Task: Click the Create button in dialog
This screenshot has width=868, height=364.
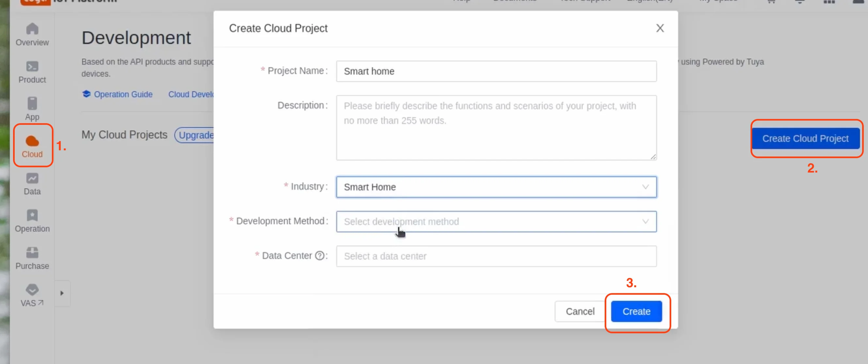Action: [636, 311]
